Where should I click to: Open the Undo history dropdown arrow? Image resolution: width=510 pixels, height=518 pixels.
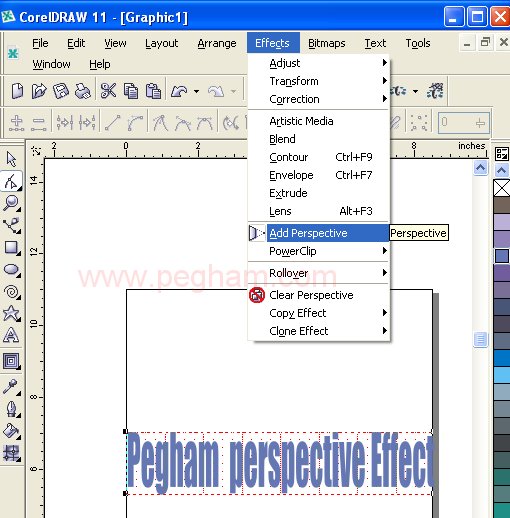(x=197, y=91)
